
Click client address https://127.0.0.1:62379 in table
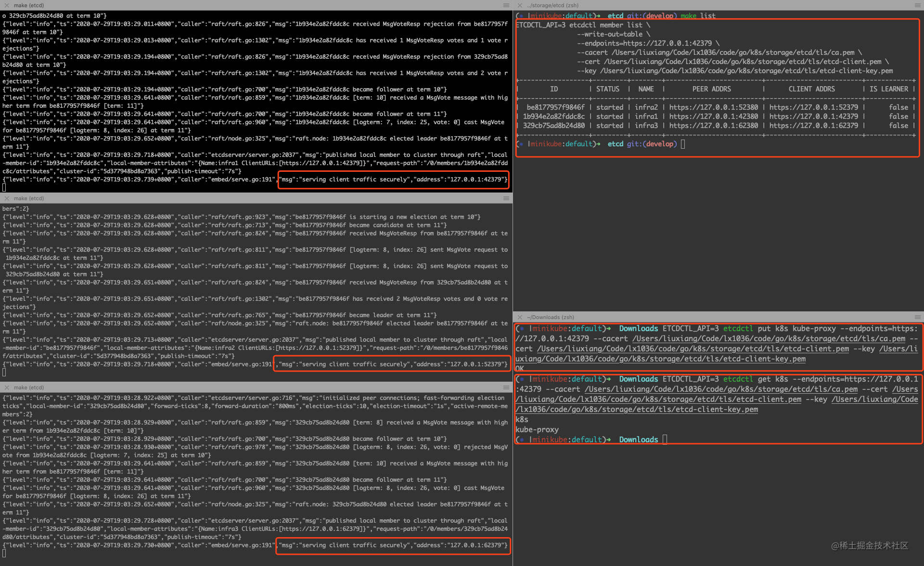(813, 126)
